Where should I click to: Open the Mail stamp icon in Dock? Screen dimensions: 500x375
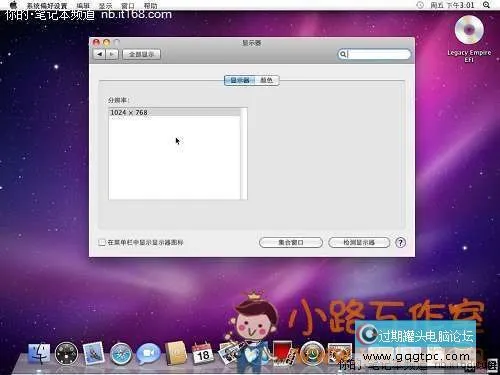93,354
